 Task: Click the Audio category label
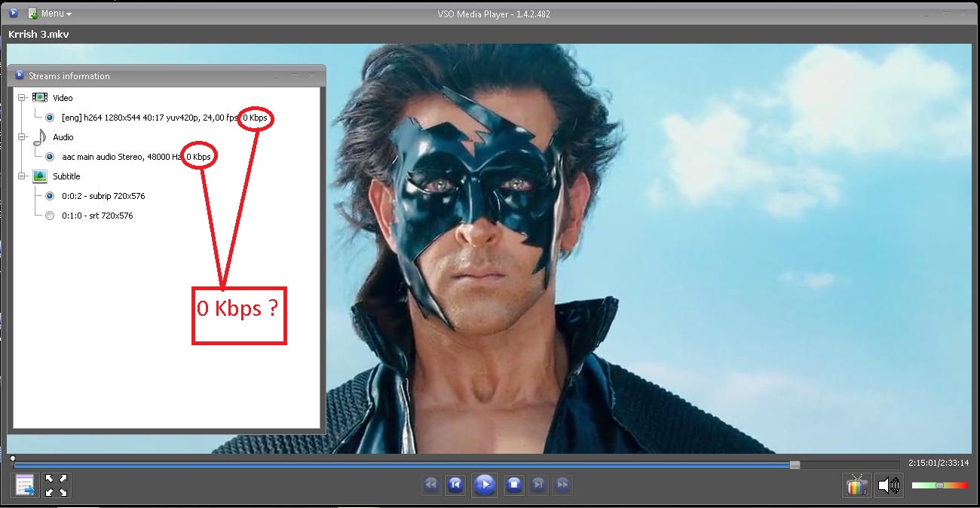point(63,137)
